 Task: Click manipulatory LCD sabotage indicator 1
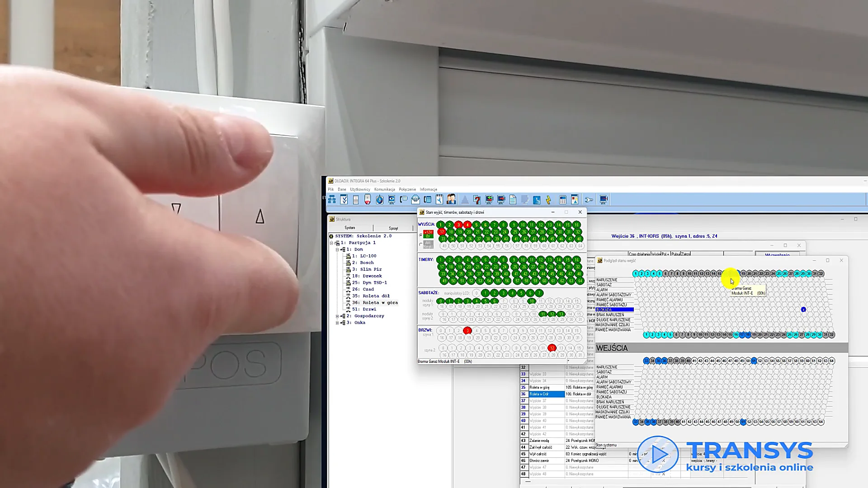pos(485,293)
